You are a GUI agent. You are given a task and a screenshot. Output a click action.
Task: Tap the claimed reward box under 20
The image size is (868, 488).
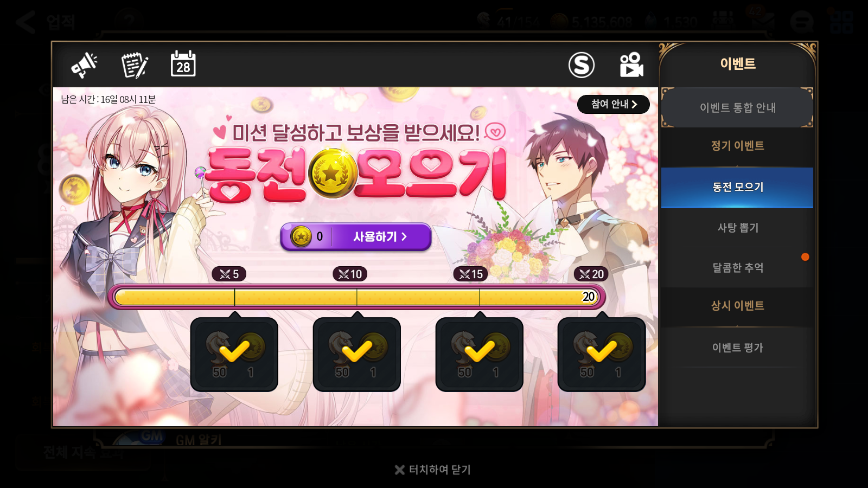coord(602,354)
